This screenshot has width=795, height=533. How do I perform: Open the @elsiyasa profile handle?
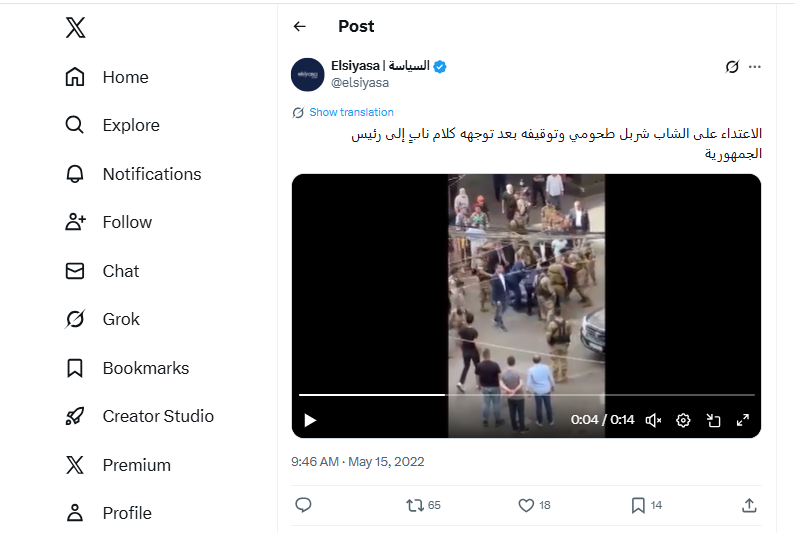[x=360, y=83]
